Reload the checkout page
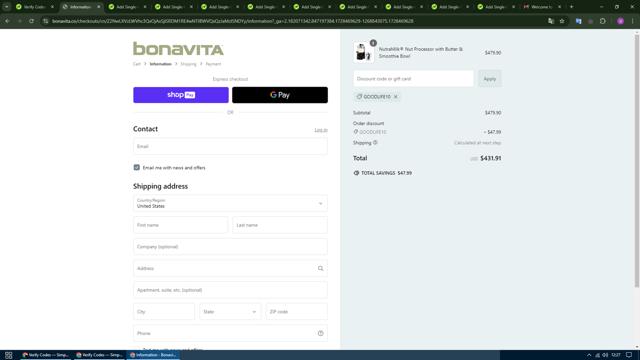The image size is (640, 360). point(31,21)
